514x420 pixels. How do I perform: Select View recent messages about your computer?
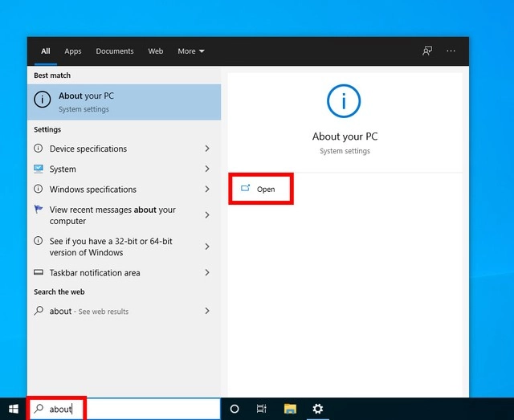(124, 215)
